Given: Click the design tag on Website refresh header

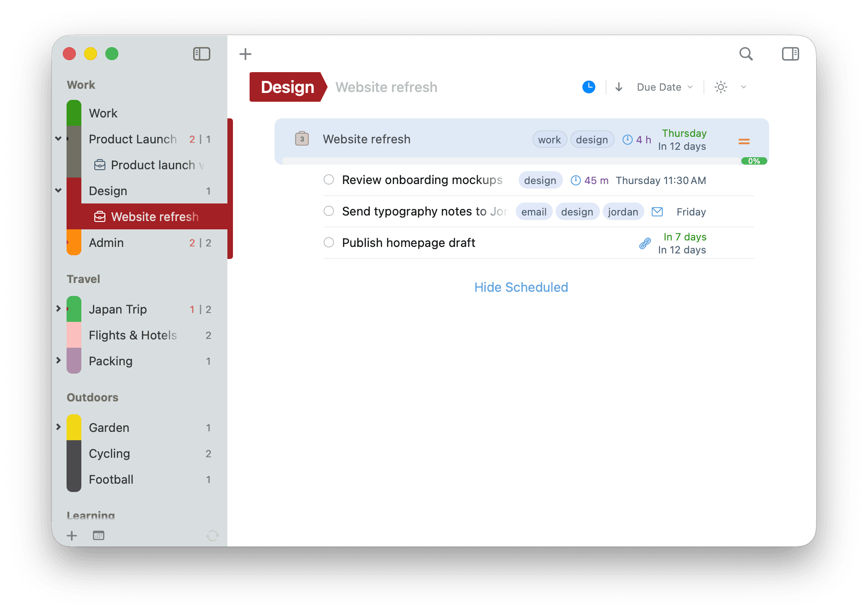Looking at the screenshot, I should (592, 140).
